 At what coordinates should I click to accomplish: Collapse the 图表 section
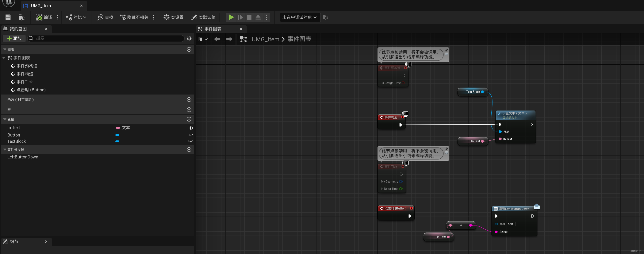pos(5,50)
